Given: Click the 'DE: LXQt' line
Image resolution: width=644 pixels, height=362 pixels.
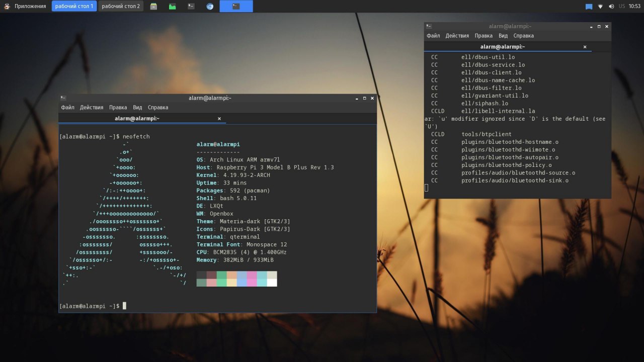Looking at the screenshot, I should pos(210,206).
